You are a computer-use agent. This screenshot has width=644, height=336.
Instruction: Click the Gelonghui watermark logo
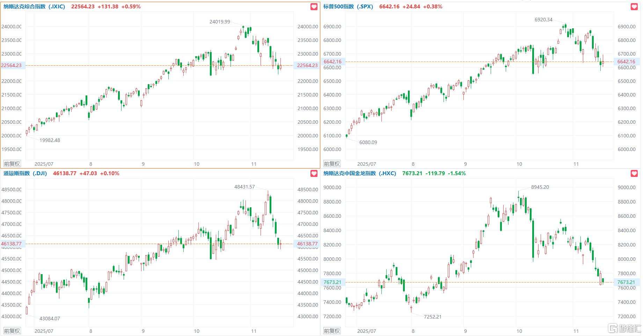coord(625,329)
